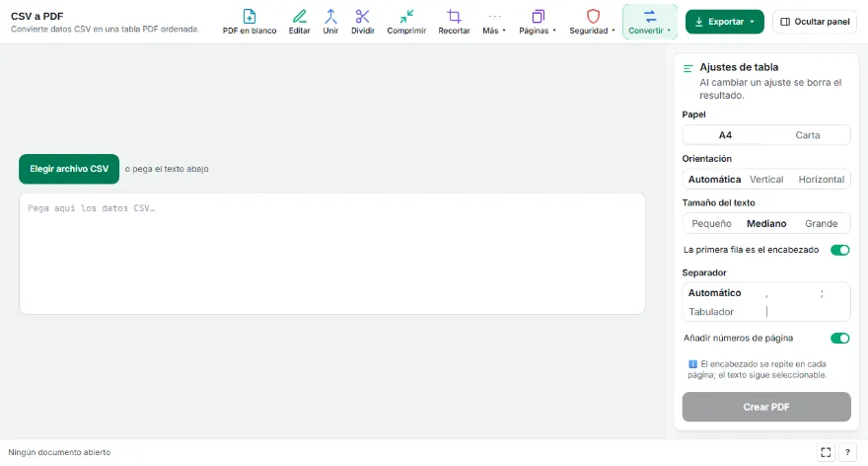
Task: Open the help question mark
Action: [847, 452]
